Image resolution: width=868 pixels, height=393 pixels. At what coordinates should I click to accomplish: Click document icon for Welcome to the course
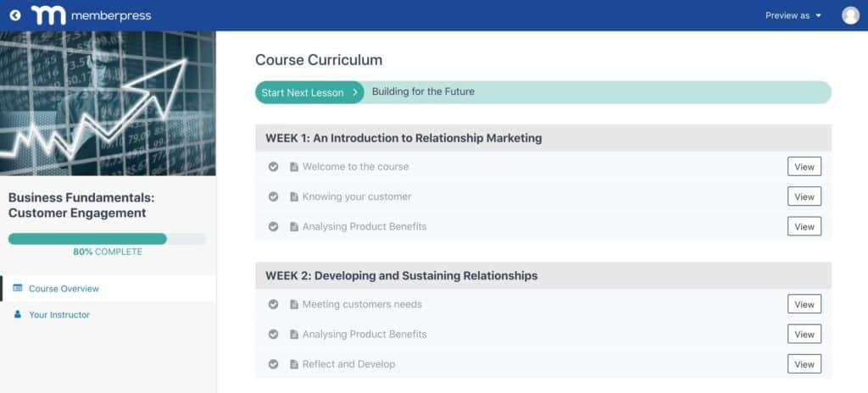tap(294, 167)
